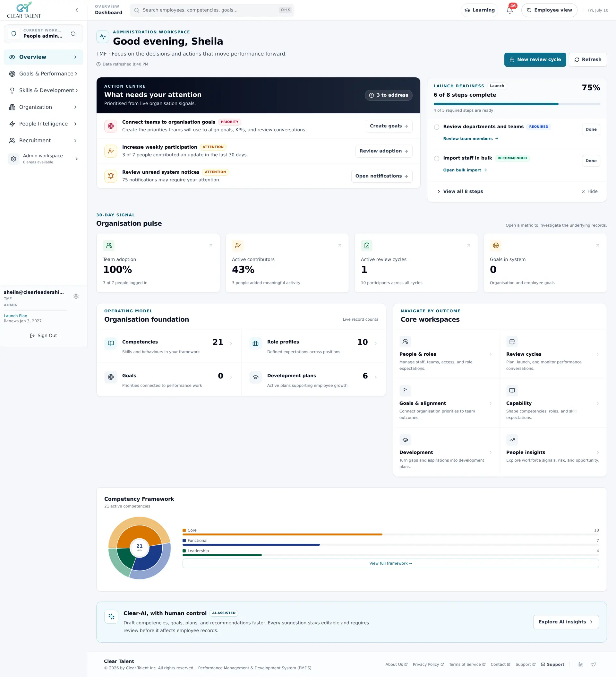Click the Refresh button
This screenshot has height=677, width=616.
[587, 60]
